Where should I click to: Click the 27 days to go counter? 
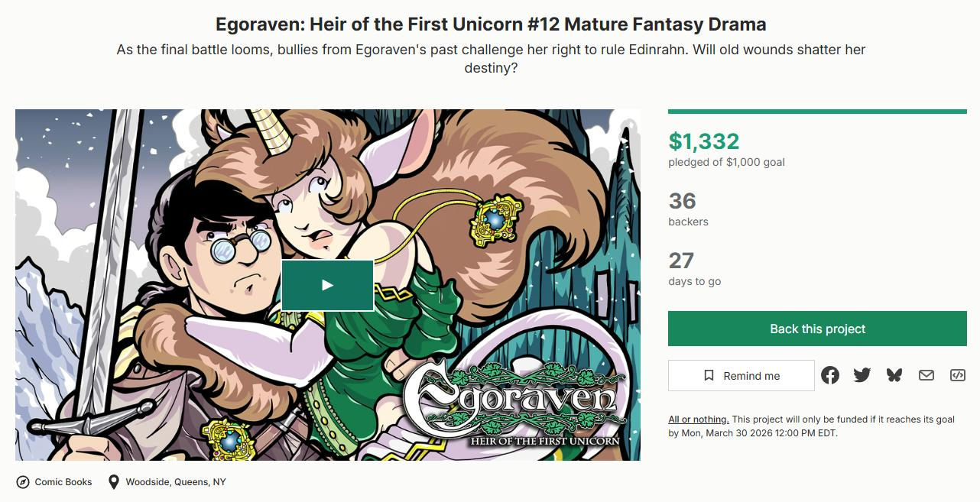click(681, 261)
